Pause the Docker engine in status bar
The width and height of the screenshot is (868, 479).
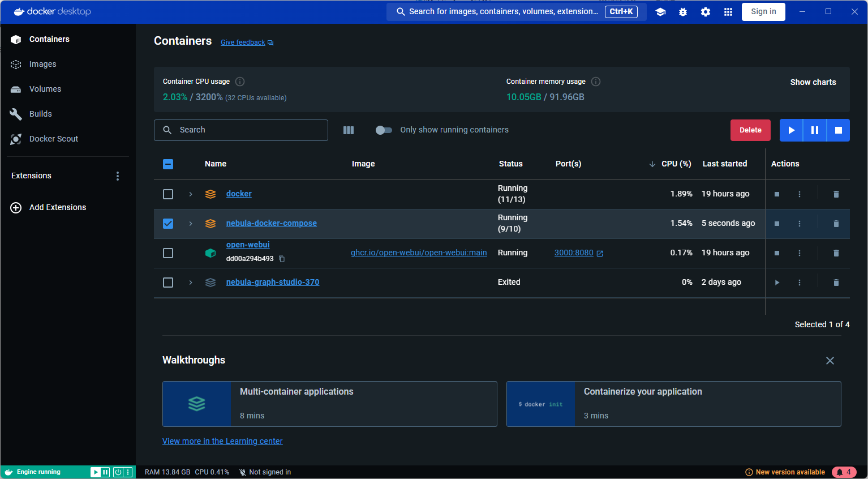click(x=105, y=472)
